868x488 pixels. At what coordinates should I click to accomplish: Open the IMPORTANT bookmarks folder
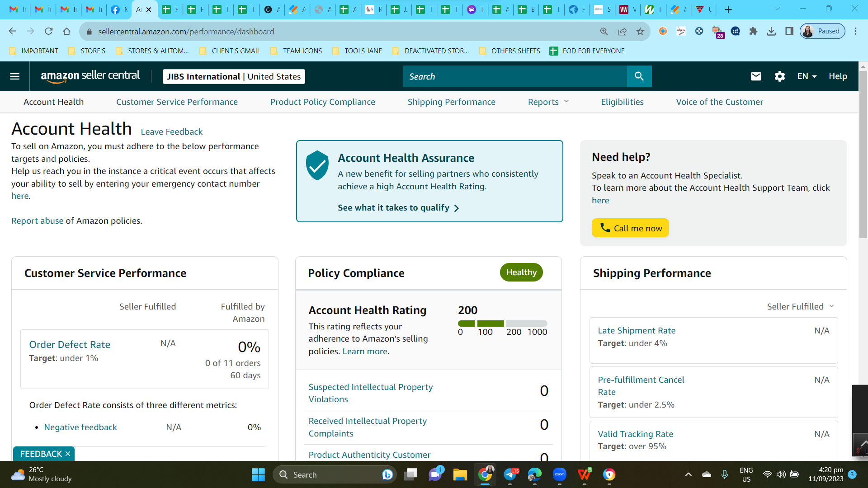point(34,51)
